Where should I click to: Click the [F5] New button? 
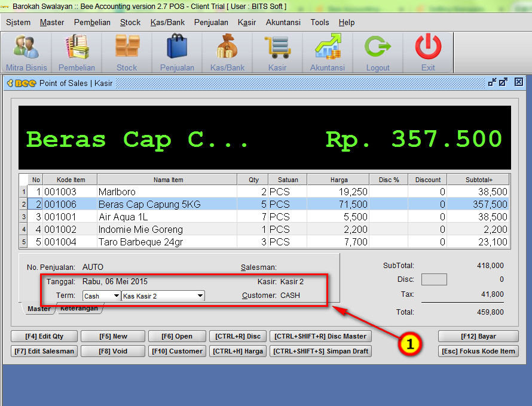coord(113,336)
